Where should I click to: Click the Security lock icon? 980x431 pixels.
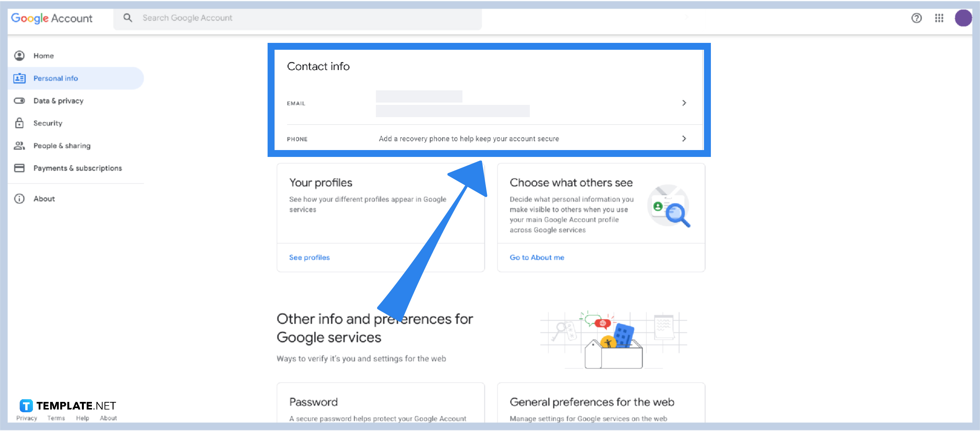click(x=20, y=122)
